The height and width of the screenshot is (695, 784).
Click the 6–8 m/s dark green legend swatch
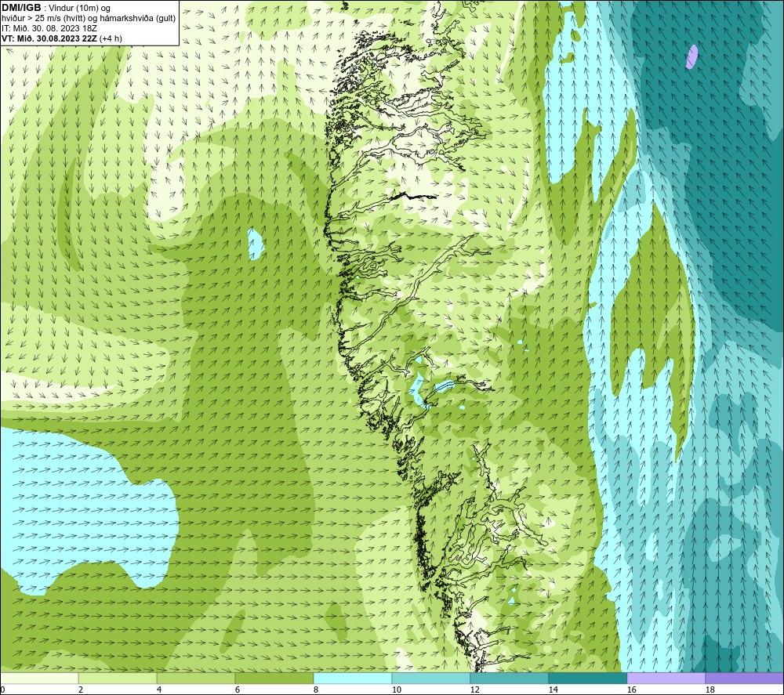(x=274, y=678)
